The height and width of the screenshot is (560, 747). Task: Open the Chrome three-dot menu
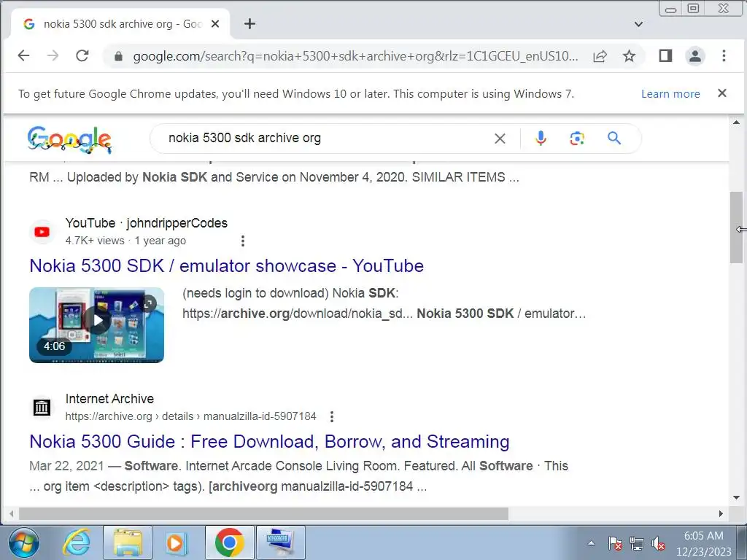[x=724, y=55]
